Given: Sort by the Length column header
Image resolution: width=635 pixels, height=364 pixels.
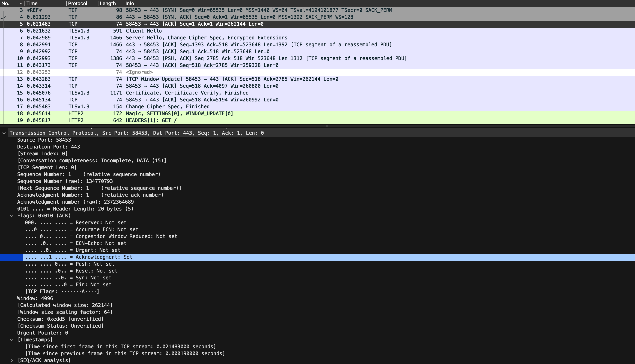Looking at the screenshot, I should coord(111,3).
